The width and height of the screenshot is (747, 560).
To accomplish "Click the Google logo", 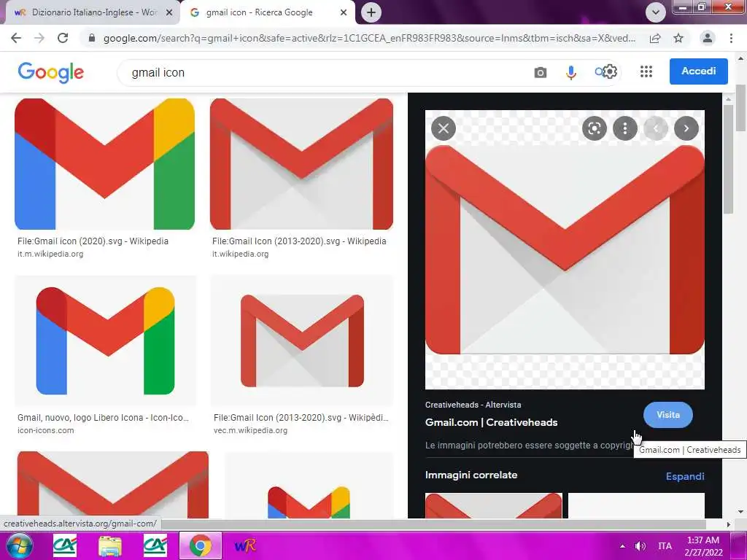I will point(50,72).
